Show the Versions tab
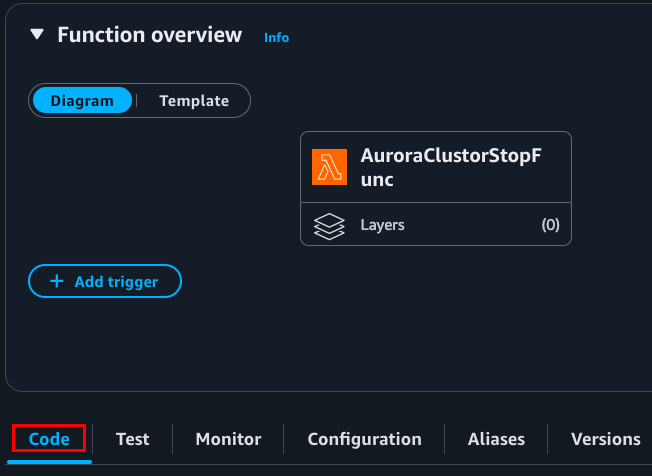Image resolution: width=652 pixels, height=476 pixels. coord(605,439)
